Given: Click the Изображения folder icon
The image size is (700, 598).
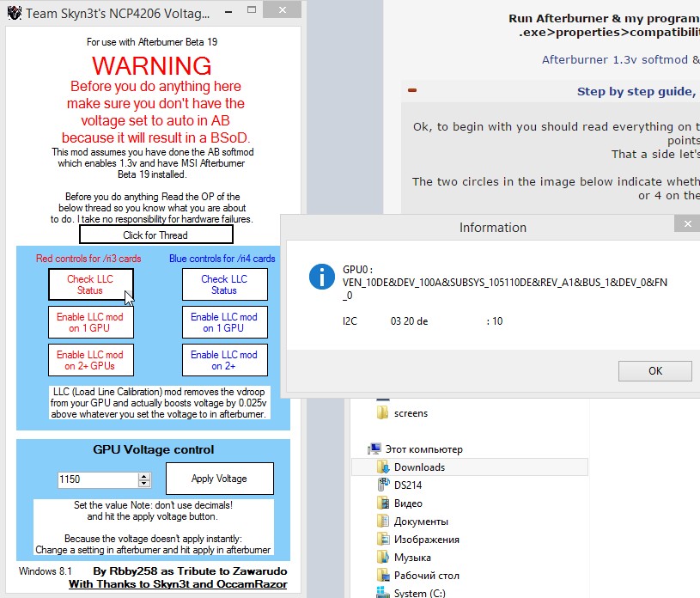Looking at the screenshot, I should (382, 540).
